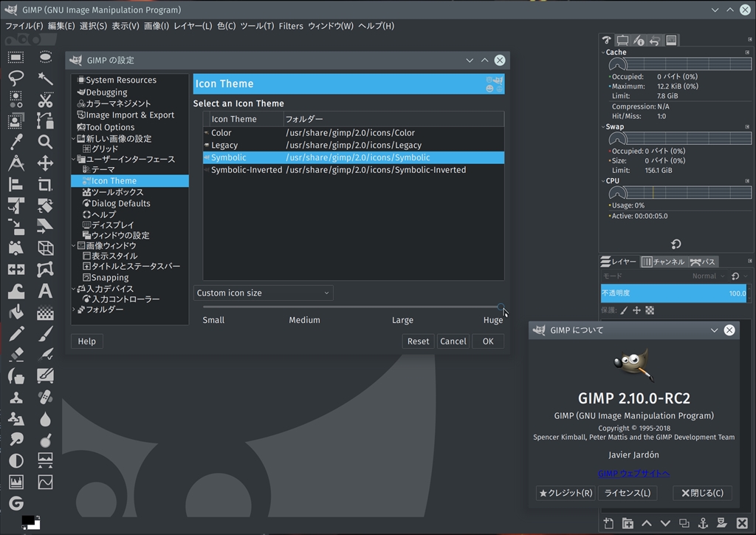
Task: Reset the dashboard with the circular arrow
Action: (676, 244)
